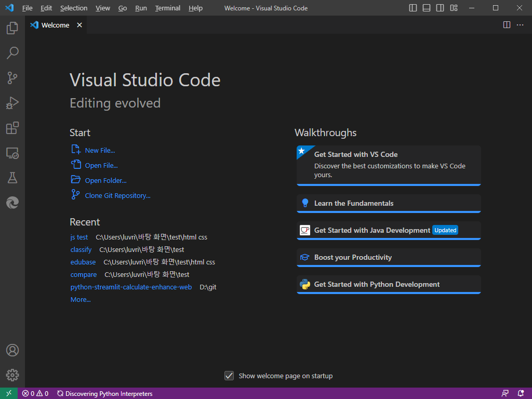Open the View menu
The height and width of the screenshot is (399, 532).
pos(103,8)
